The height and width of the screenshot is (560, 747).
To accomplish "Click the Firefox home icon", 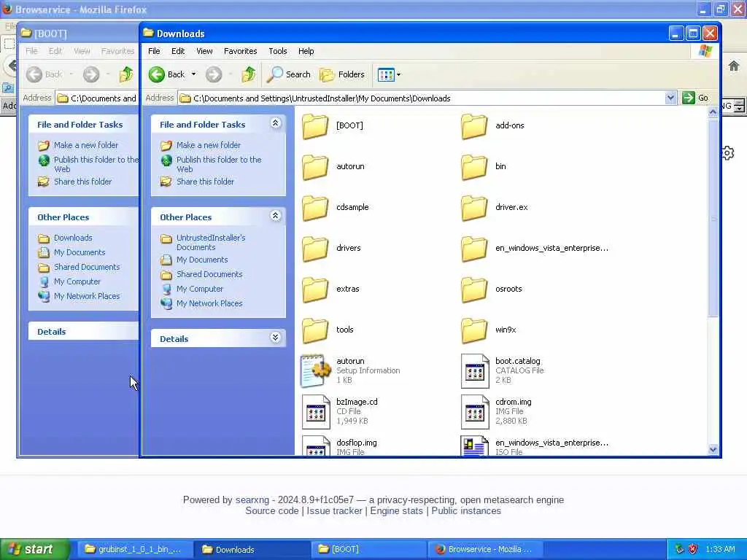I will [x=734, y=66].
